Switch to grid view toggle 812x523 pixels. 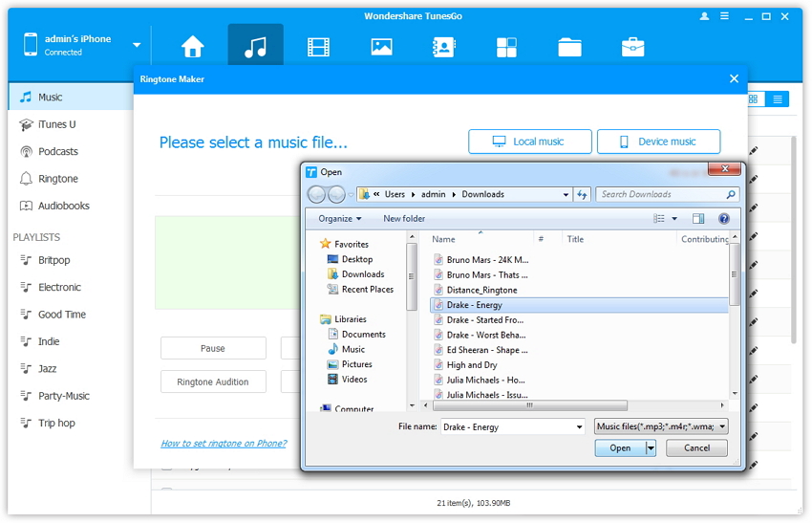click(753, 99)
